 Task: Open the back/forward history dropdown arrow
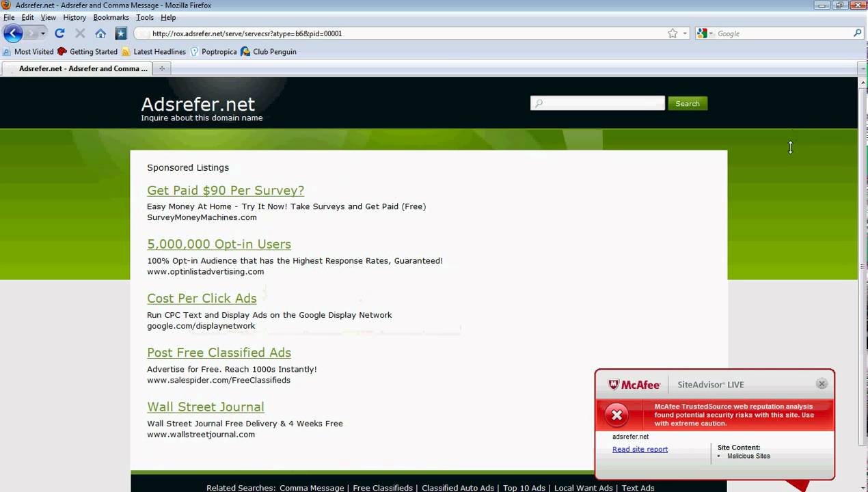pos(42,33)
